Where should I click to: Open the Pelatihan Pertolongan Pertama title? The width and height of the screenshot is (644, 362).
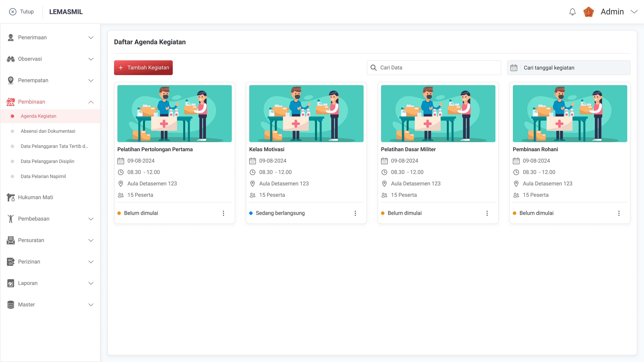click(x=155, y=149)
